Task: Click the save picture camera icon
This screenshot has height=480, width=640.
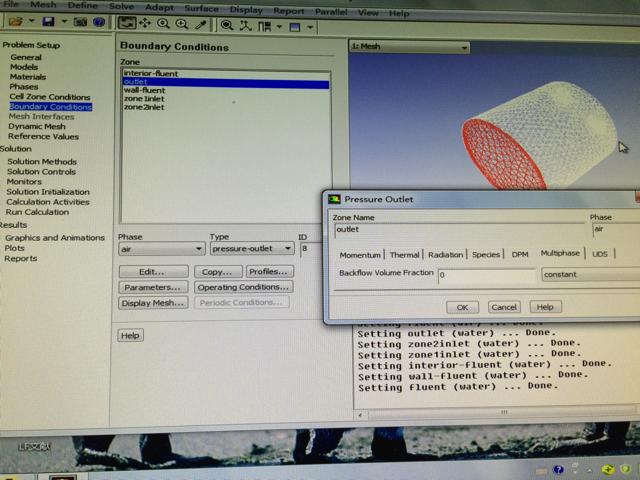Action: (80, 22)
